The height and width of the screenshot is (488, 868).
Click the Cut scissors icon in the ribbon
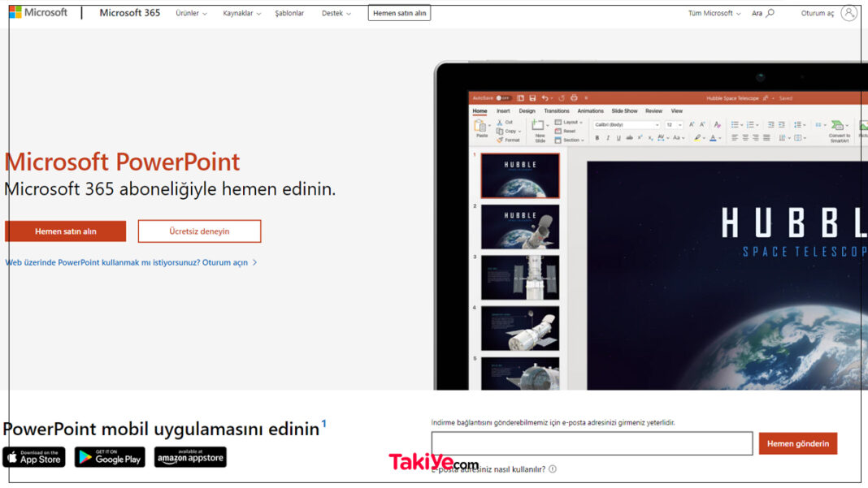coord(500,123)
